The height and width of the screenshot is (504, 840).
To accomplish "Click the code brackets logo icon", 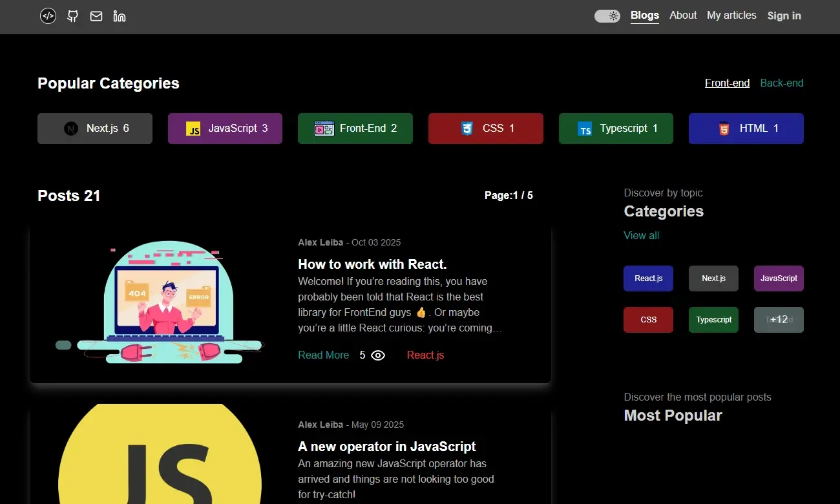I will [x=48, y=16].
